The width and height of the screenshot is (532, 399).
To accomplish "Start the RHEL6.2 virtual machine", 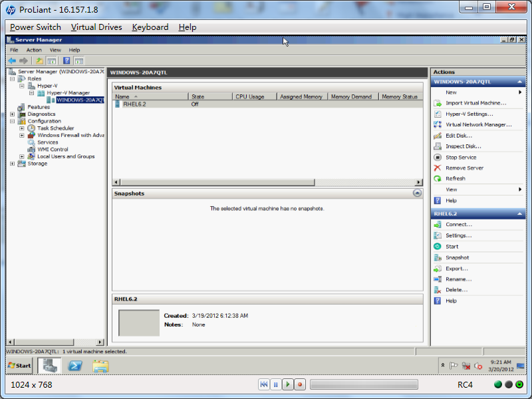I will [x=452, y=247].
